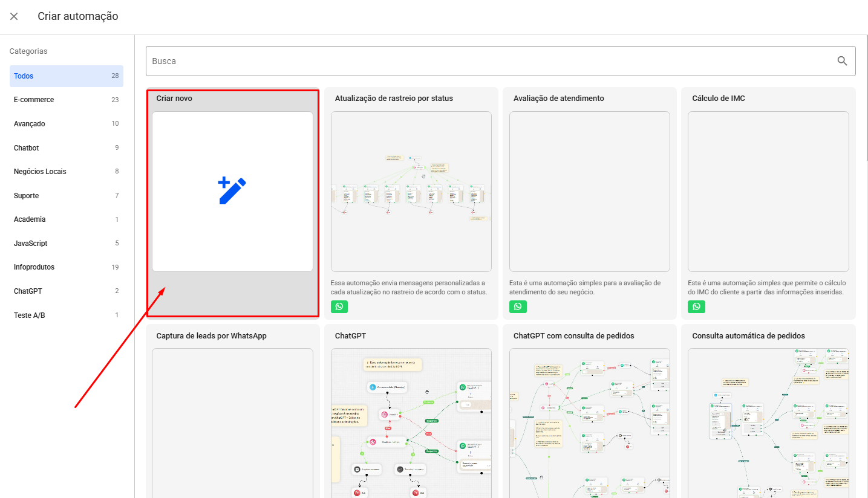Open the Atualização de rastreio por status template
This screenshot has width=868, height=498.
click(411, 191)
